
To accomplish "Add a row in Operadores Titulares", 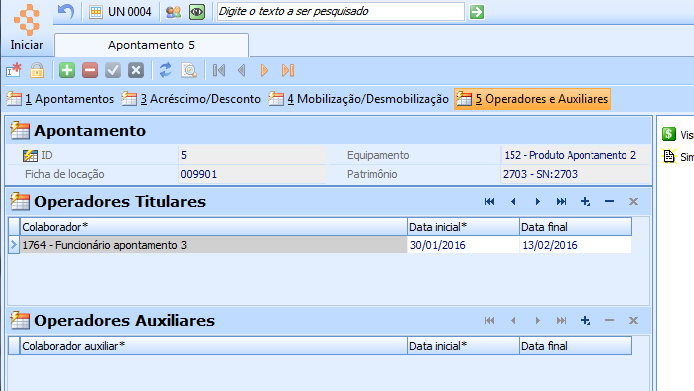I will (x=585, y=201).
